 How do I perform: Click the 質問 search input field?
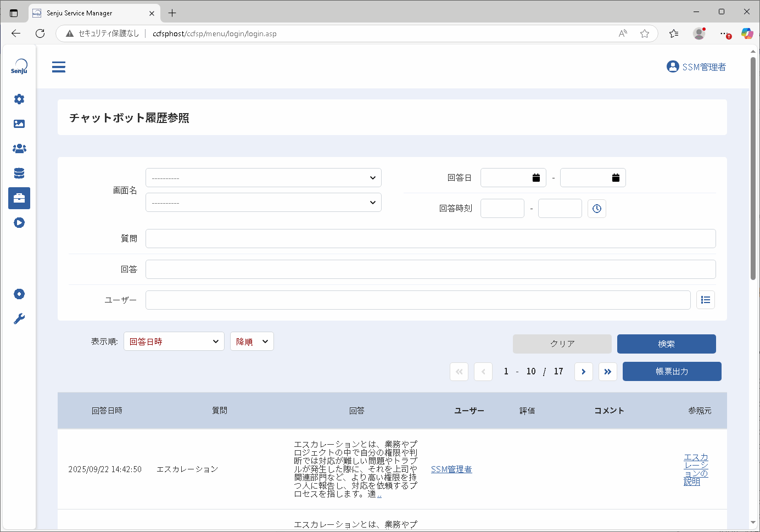point(431,239)
